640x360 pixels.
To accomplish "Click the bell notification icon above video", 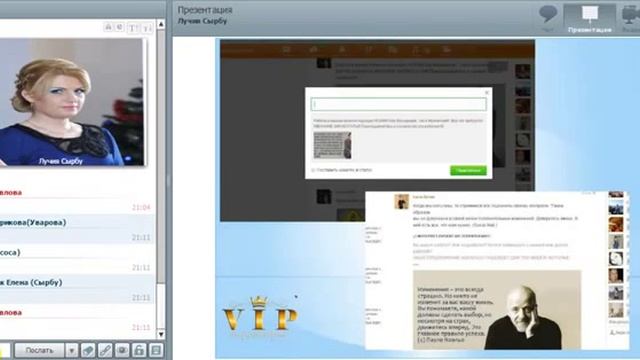I will click(x=108, y=27).
